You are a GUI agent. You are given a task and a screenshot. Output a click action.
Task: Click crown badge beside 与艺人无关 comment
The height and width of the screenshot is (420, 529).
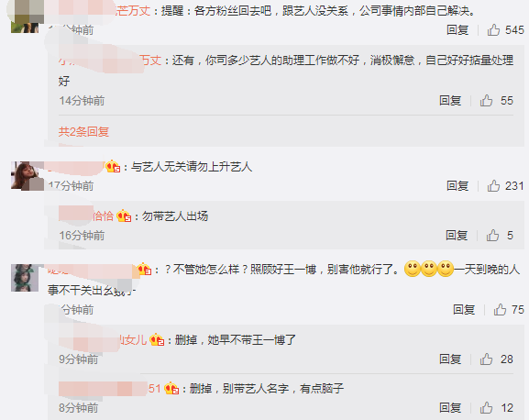coord(113,167)
